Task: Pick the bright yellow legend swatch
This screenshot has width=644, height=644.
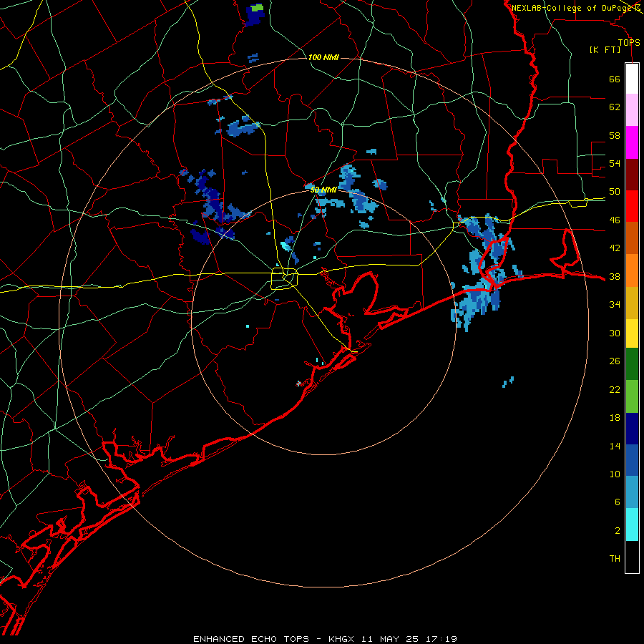Action: click(632, 333)
